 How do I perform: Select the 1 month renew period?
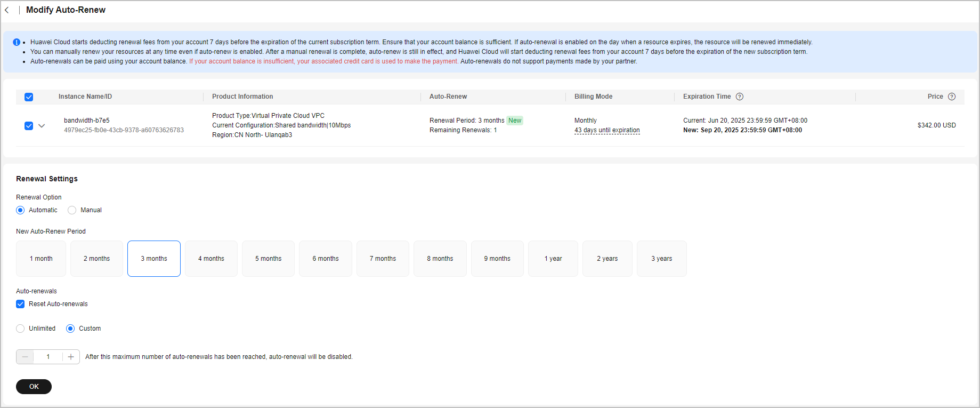pyautogui.click(x=41, y=259)
